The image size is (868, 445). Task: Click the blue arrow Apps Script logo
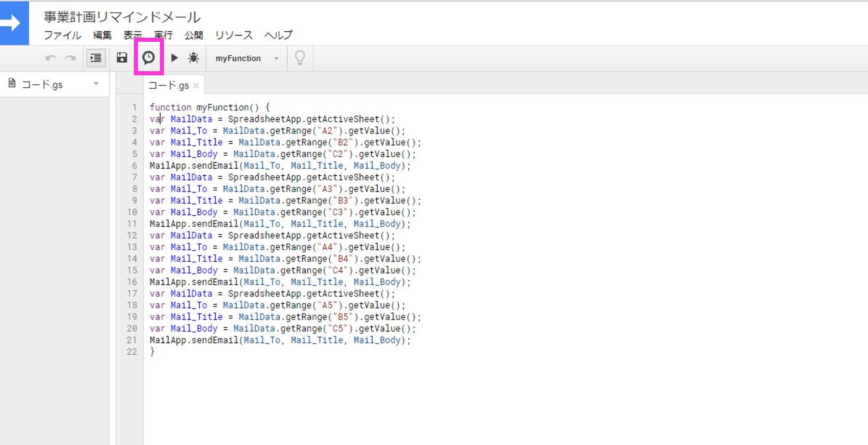click(14, 23)
